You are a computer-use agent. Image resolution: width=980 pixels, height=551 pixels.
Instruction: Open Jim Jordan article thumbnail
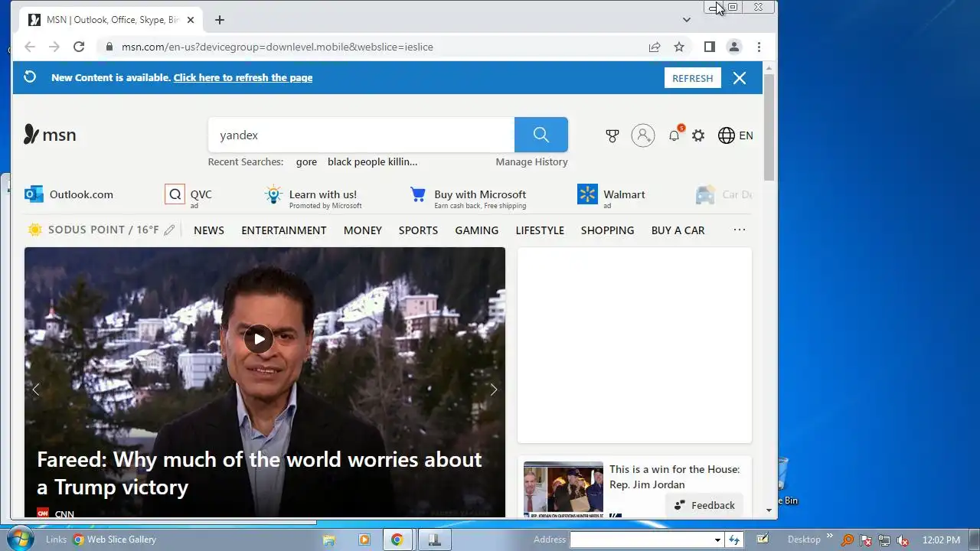pos(563,488)
